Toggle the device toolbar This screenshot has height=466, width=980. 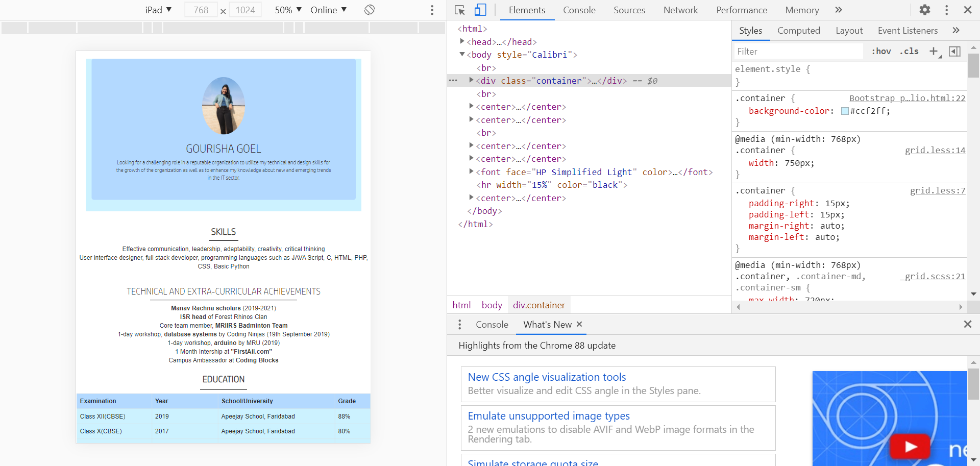(480, 10)
